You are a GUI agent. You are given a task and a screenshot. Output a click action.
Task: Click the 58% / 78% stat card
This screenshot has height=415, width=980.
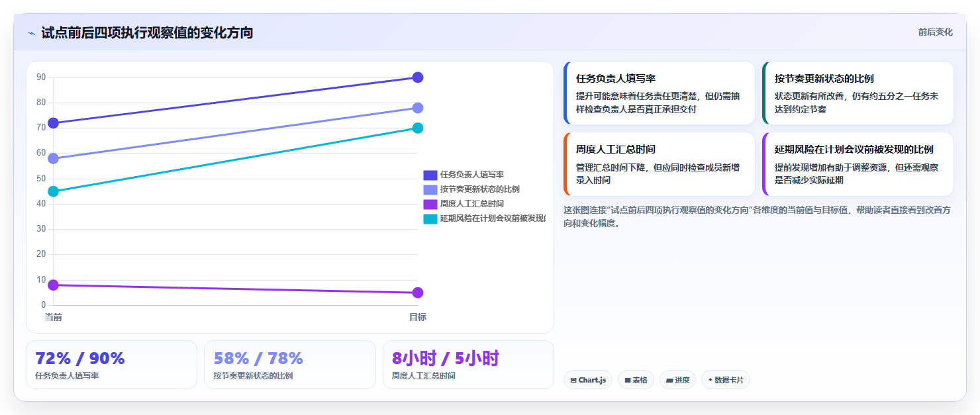click(290, 365)
